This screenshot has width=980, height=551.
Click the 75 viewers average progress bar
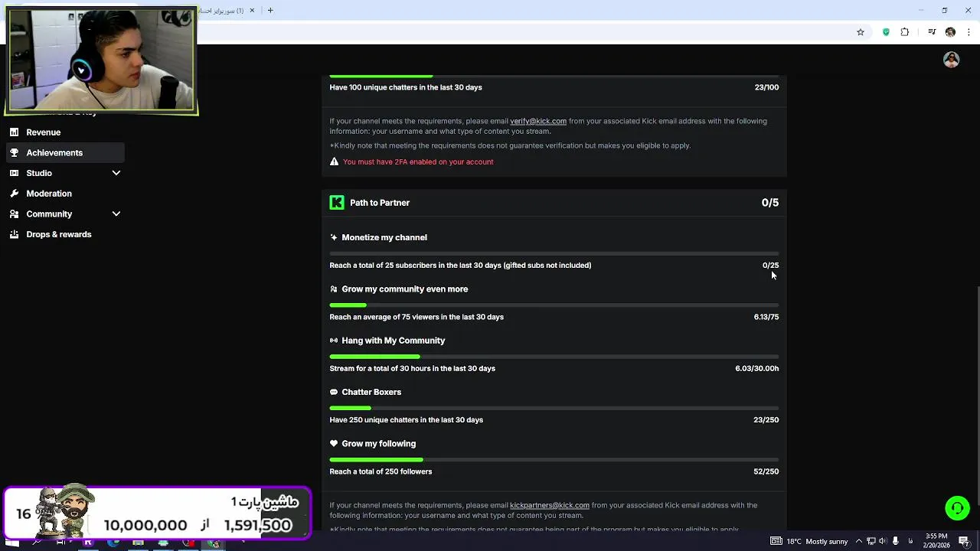[554, 305]
